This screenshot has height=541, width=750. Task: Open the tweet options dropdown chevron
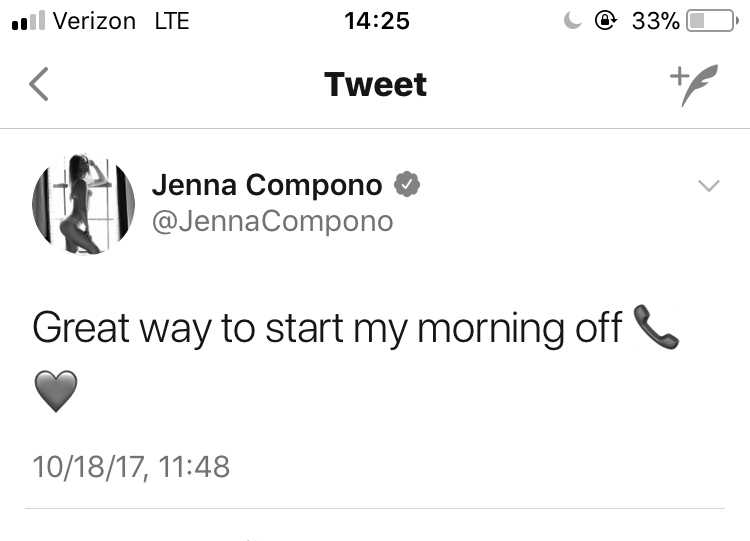pyautogui.click(x=708, y=185)
